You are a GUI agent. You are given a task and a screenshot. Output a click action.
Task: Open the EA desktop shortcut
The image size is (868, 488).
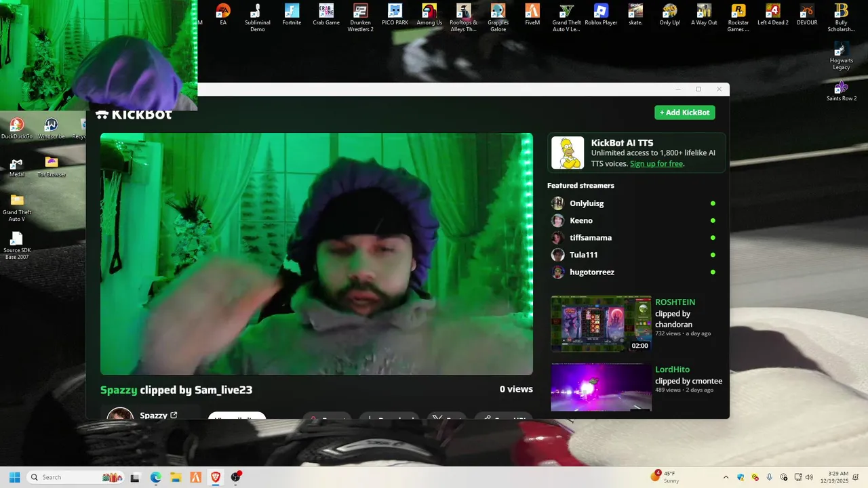point(223,14)
